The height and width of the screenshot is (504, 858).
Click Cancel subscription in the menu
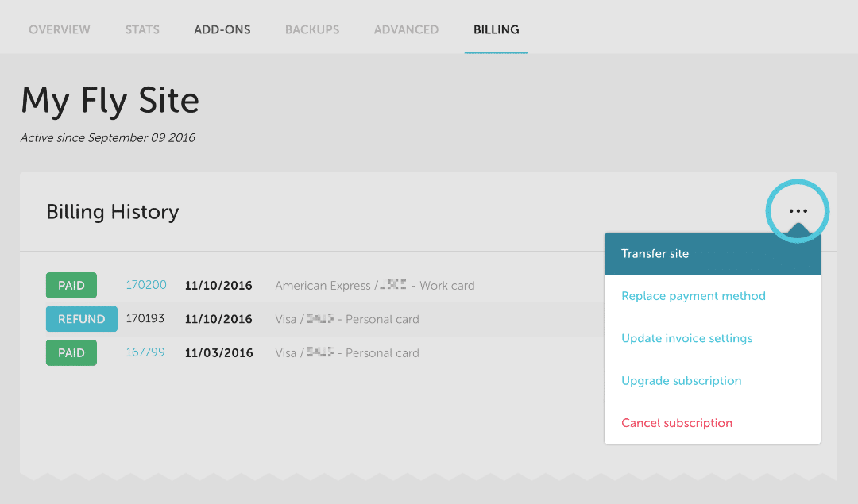pyautogui.click(x=677, y=423)
